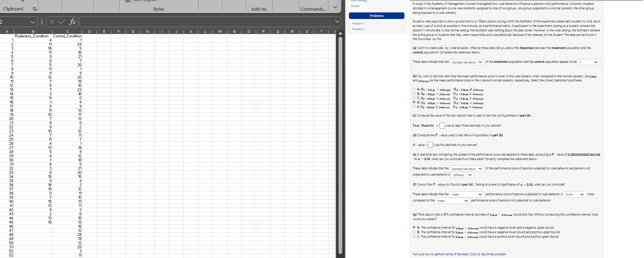The height and width of the screenshot is (258, 644).
Task: Select hypothesis option B radio button
Action: (414, 93)
